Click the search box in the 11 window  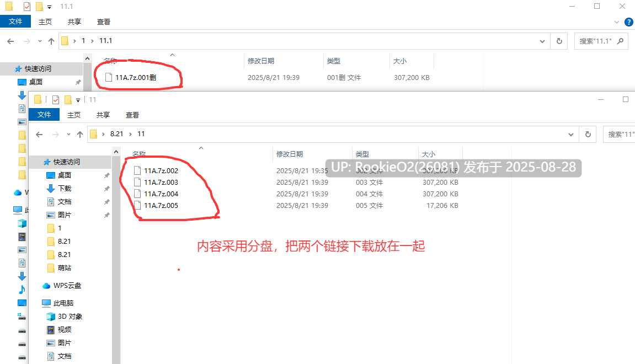pos(619,135)
